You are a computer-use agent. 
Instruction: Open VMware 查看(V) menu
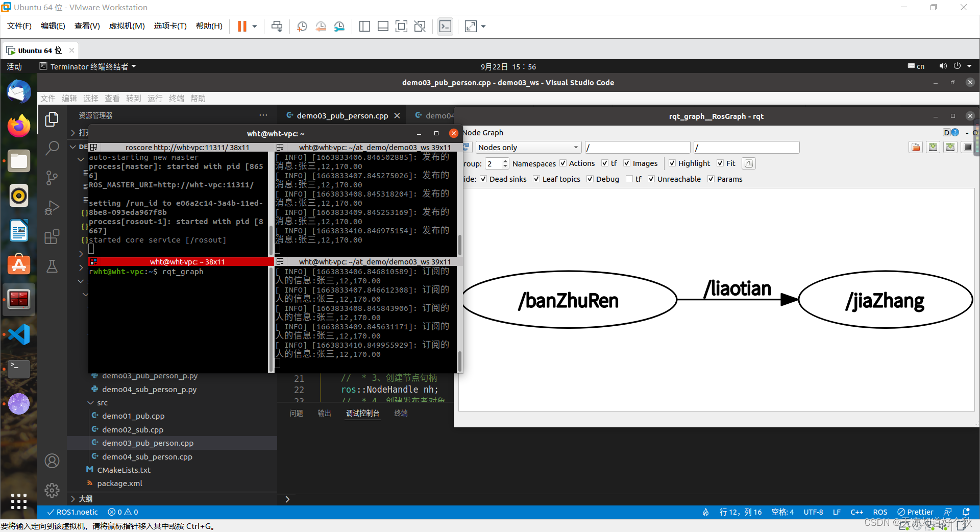[87, 26]
